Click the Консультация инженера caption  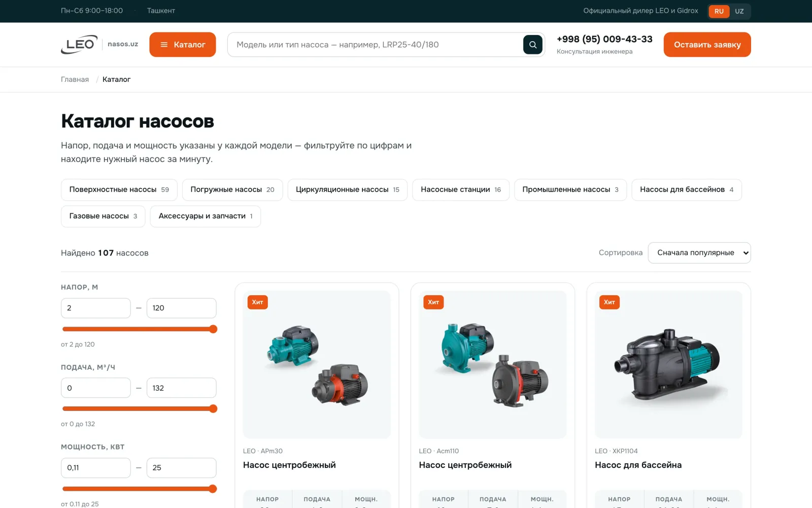tap(594, 51)
